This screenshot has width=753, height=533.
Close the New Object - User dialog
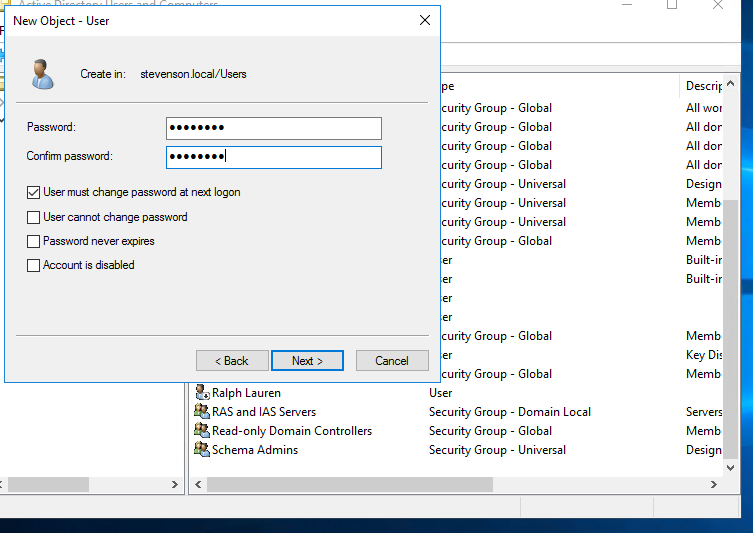(x=425, y=20)
